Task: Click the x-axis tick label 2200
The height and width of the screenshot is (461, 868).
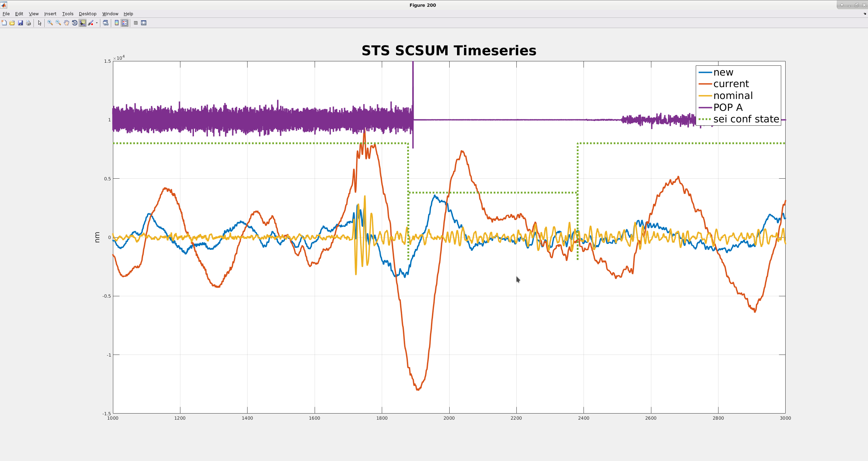Action: pyautogui.click(x=516, y=418)
